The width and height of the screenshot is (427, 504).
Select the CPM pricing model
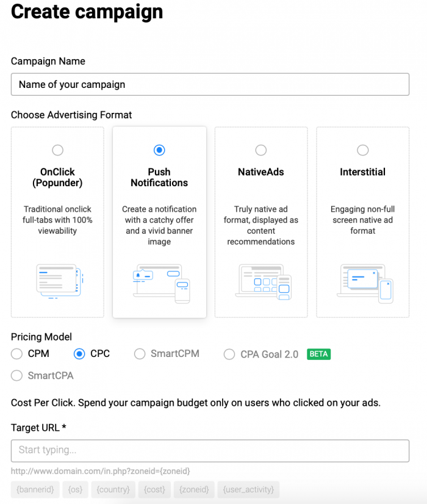coord(16,353)
